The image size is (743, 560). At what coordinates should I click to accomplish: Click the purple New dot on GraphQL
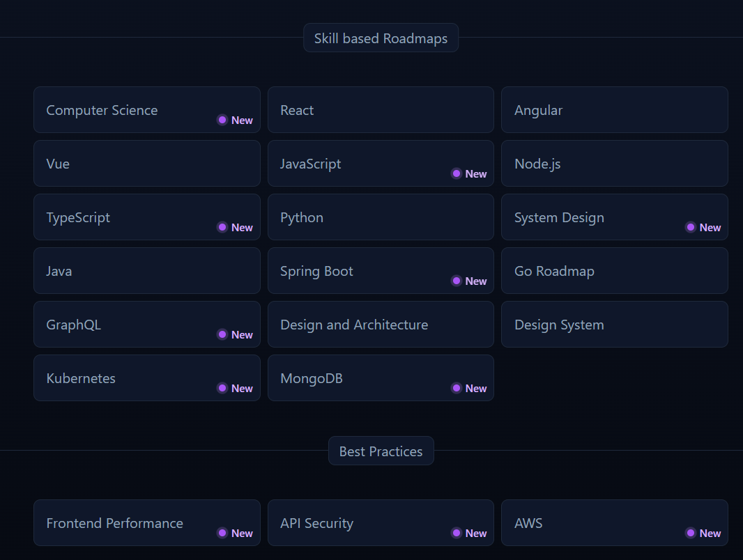click(x=222, y=334)
